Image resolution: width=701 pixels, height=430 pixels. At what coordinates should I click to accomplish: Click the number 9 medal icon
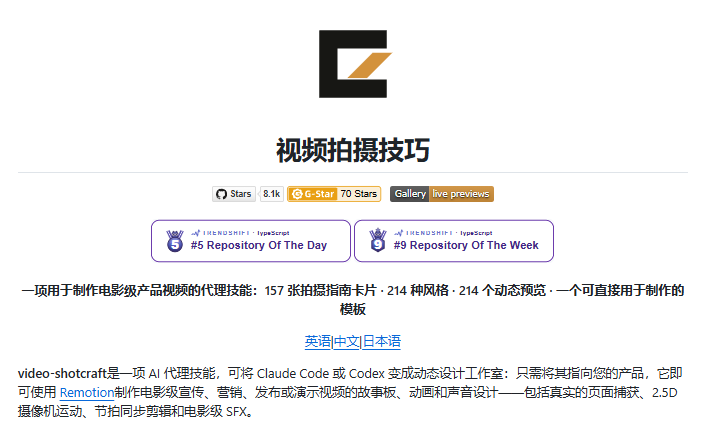click(x=378, y=240)
